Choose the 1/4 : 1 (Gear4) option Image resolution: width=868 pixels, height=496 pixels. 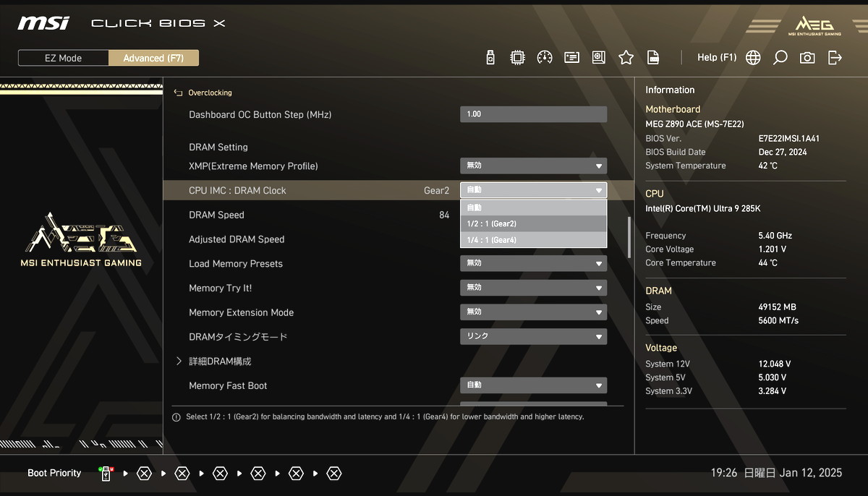533,239
